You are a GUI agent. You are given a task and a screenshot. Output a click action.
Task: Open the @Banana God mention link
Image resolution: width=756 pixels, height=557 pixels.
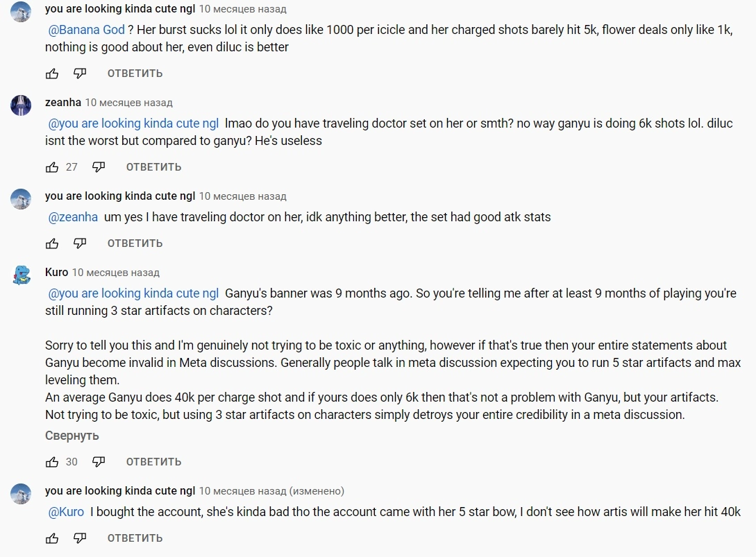tap(87, 30)
